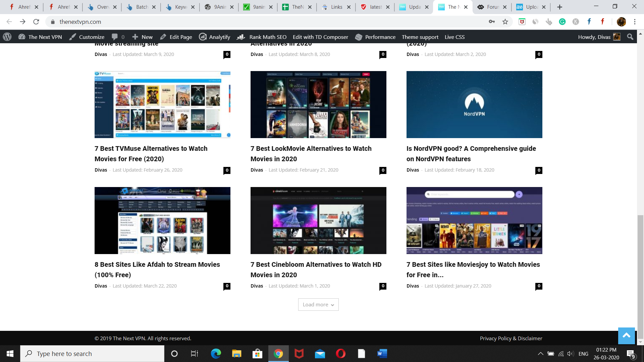Image resolution: width=644 pixels, height=362 pixels.
Task: Click the taskbar clock and date
Action: point(606,354)
